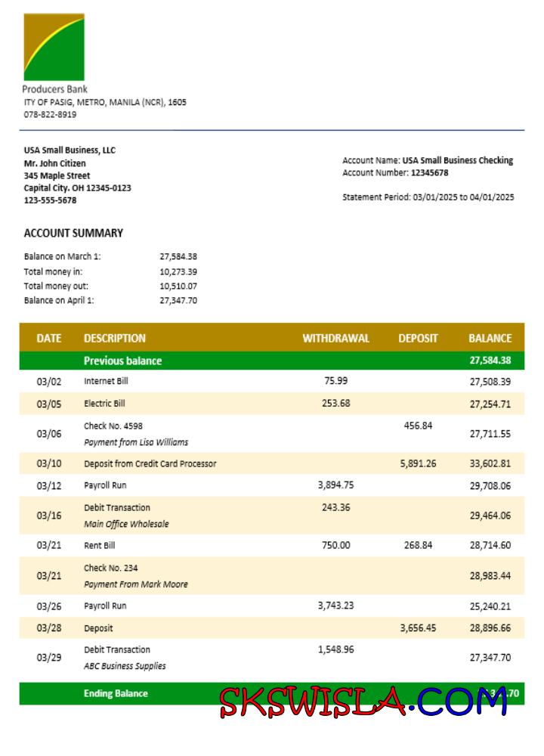Click the WITHDRAWAL column header

tap(335, 338)
